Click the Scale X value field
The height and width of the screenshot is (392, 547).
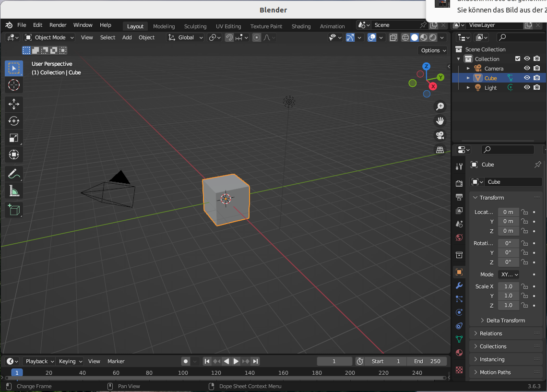coord(508,286)
